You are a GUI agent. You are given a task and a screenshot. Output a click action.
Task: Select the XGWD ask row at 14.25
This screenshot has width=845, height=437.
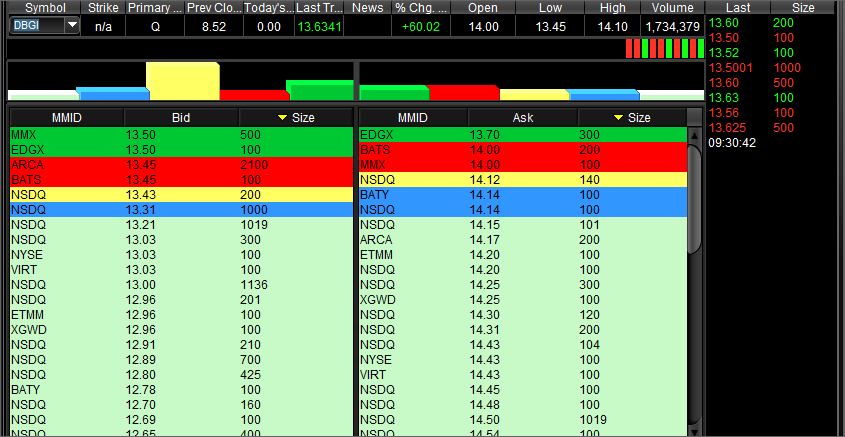[523, 300]
